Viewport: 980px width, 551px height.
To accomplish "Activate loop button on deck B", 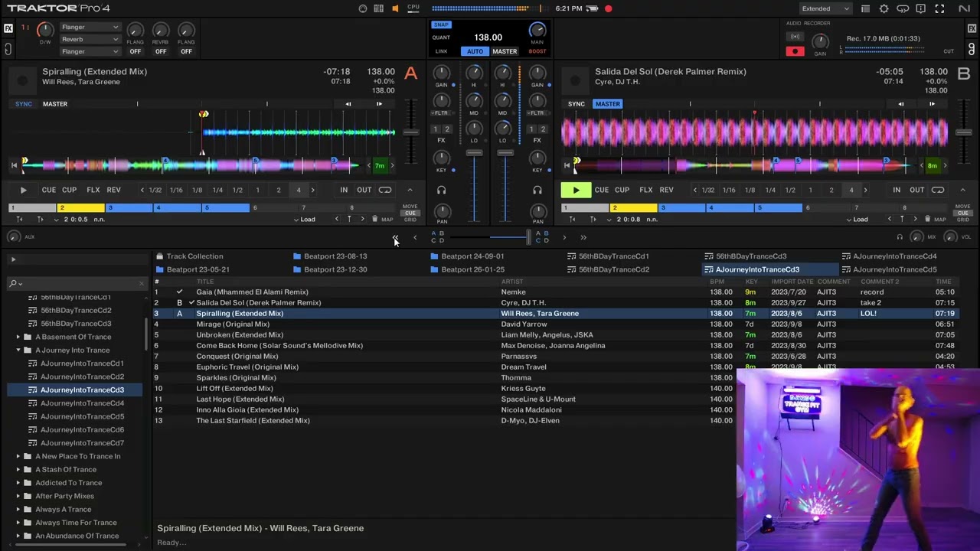I will (938, 190).
